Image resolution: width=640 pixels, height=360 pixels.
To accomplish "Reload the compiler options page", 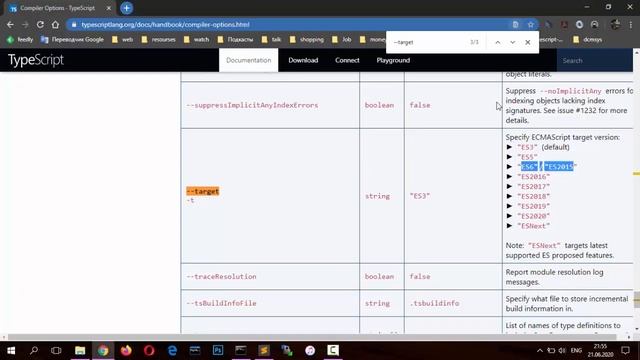I will [x=40, y=24].
